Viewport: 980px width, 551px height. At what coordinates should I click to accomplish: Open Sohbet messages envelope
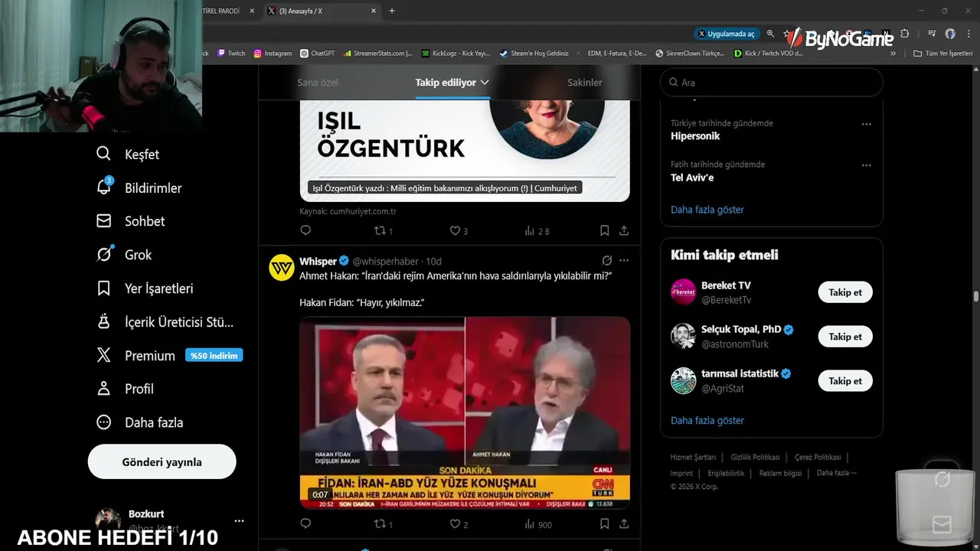tap(130, 220)
